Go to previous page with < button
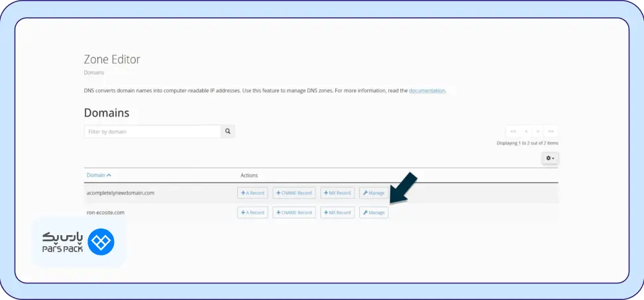 (x=526, y=131)
